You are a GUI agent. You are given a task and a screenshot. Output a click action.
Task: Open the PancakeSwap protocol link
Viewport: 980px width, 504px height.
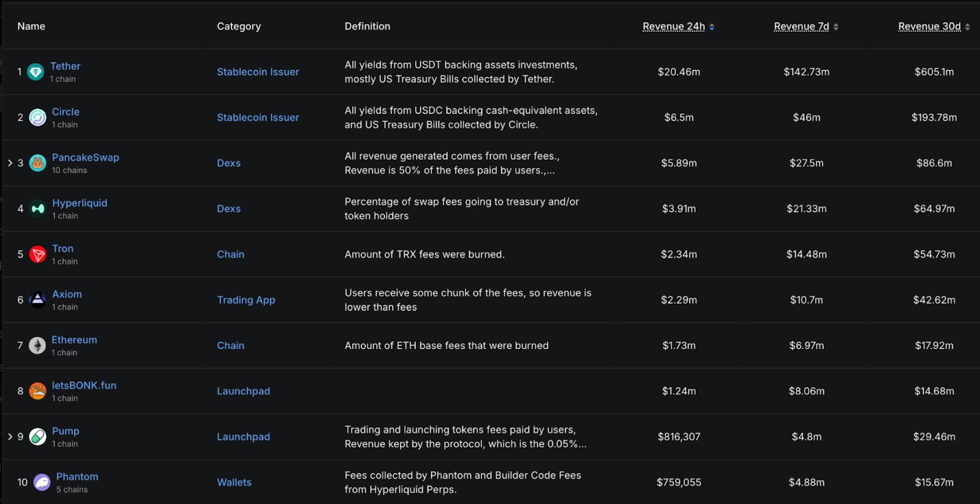(86, 157)
